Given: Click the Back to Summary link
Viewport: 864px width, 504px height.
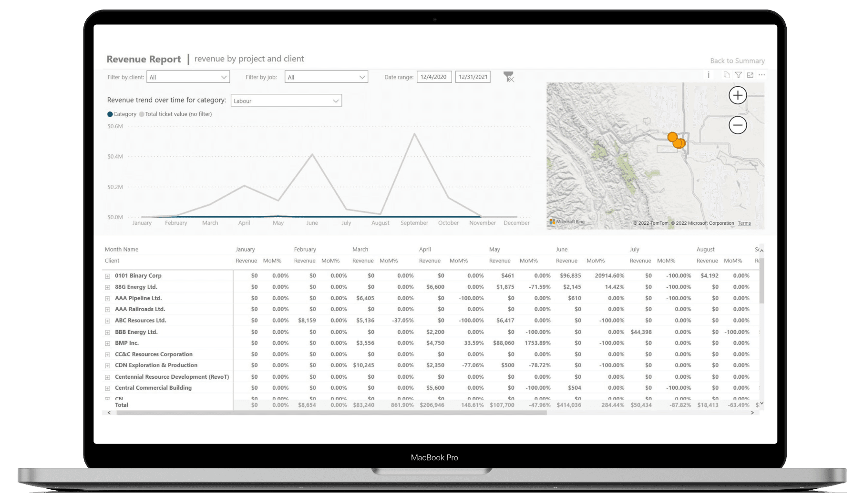Looking at the screenshot, I should [x=737, y=61].
